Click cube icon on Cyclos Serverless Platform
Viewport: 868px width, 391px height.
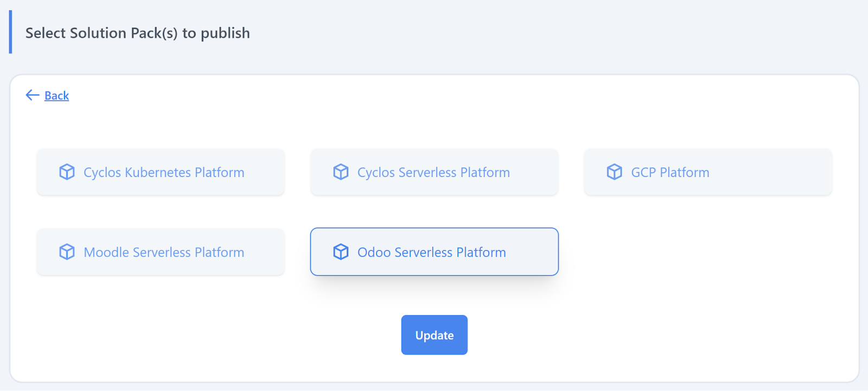341,172
